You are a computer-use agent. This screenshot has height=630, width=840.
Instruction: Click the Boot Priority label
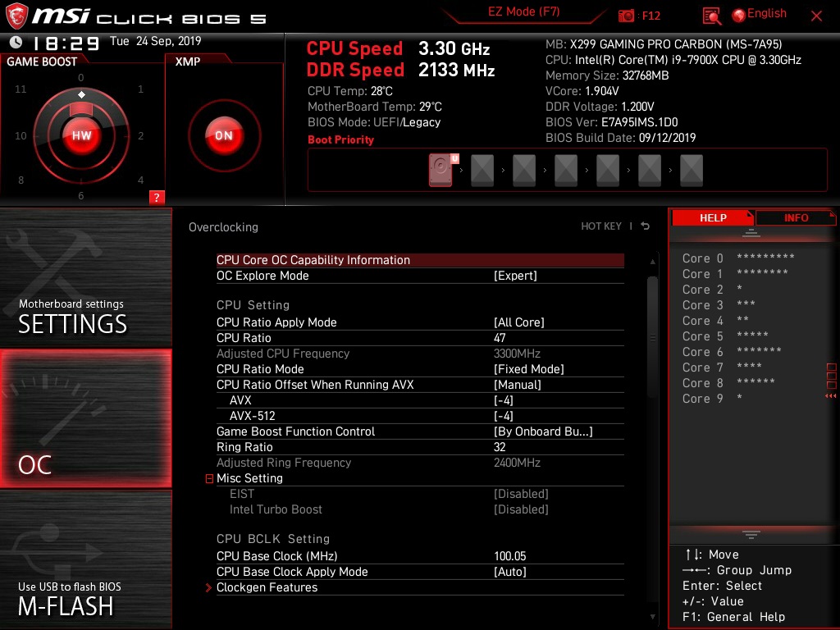pyautogui.click(x=340, y=139)
